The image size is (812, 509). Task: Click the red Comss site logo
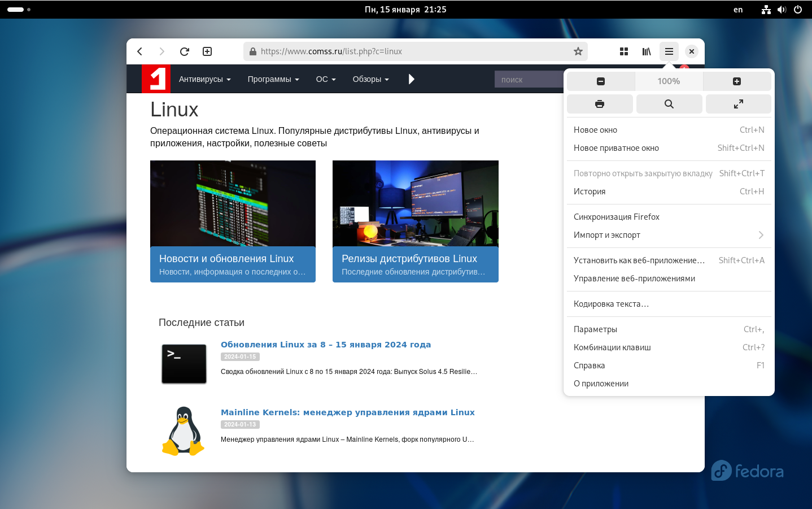156,79
